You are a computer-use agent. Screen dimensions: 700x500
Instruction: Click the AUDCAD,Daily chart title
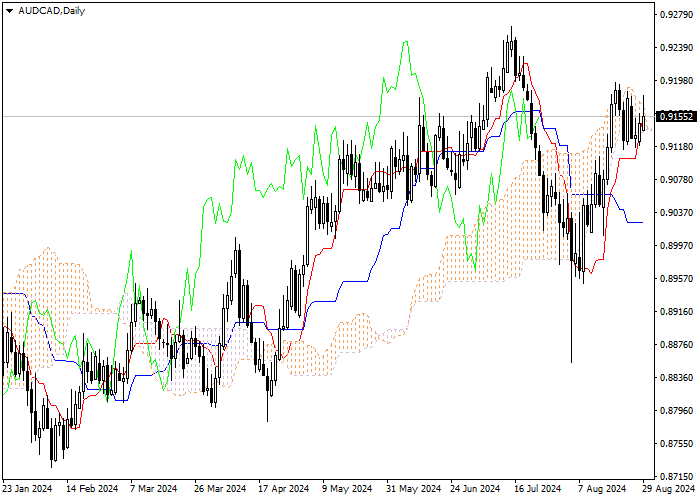coord(51,11)
